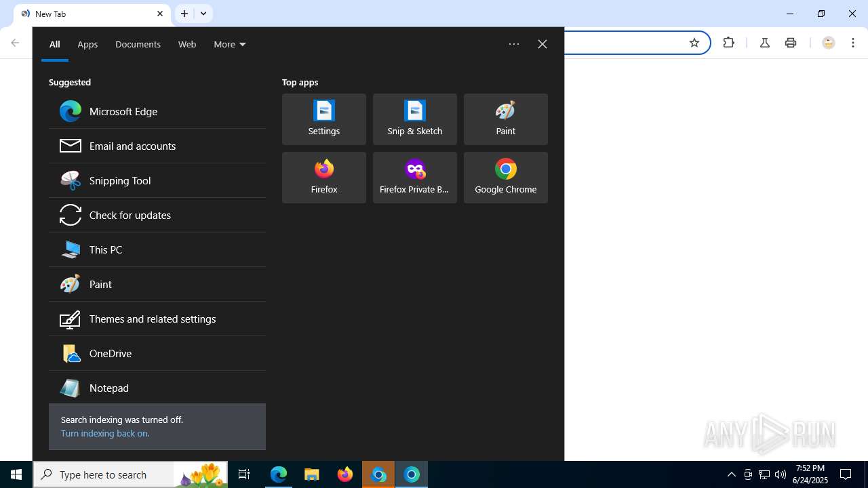Open Chrome tab search dropdown
This screenshot has height=488, width=868.
[x=203, y=14]
